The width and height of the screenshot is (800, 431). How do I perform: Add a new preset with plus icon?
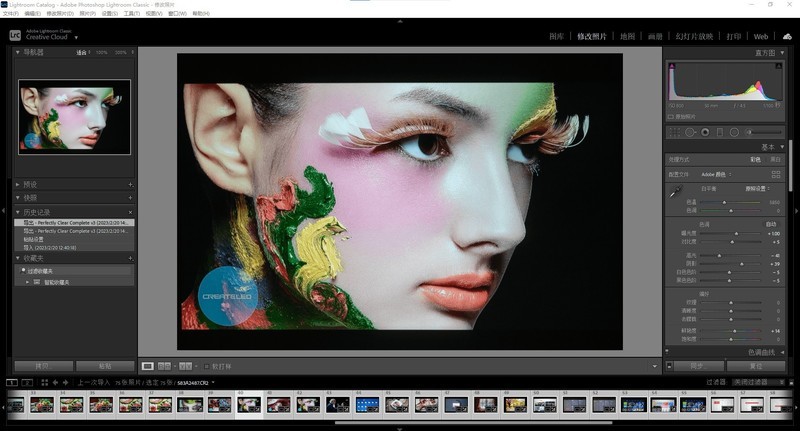[x=130, y=184]
